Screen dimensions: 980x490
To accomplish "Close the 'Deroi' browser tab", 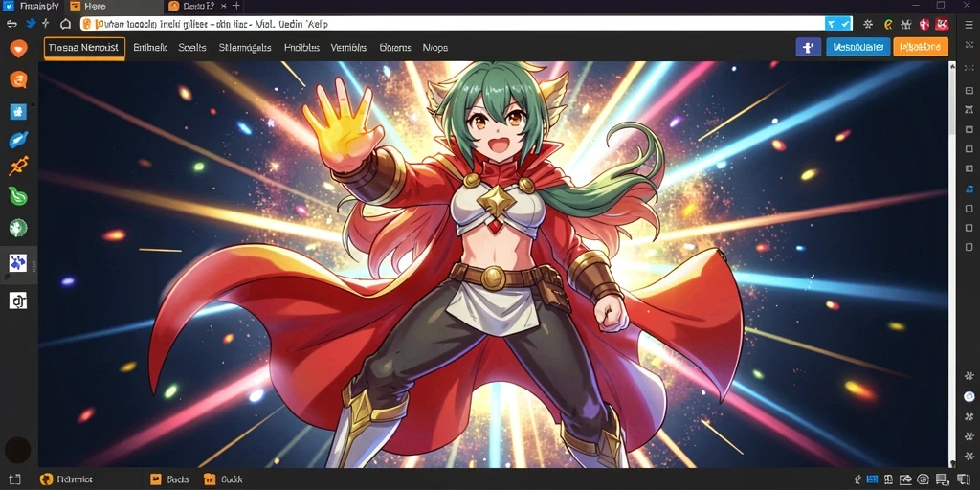I will coord(224,7).
